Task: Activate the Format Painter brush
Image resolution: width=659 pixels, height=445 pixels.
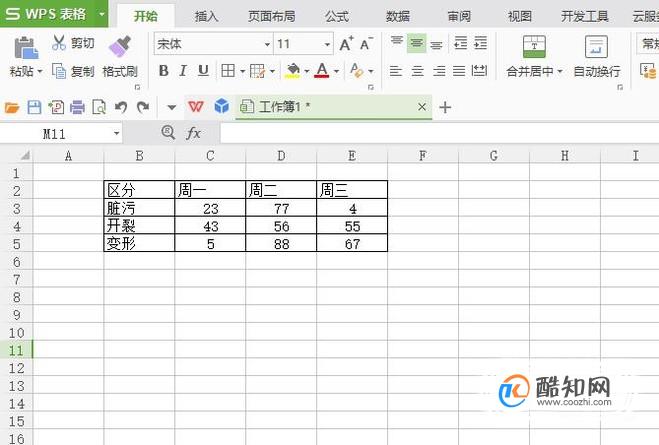Action: coord(119,46)
